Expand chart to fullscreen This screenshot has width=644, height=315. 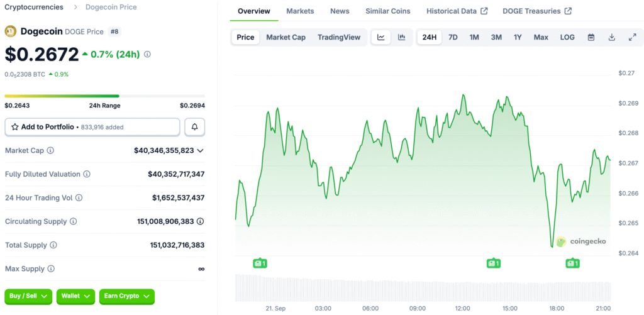coord(633,37)
